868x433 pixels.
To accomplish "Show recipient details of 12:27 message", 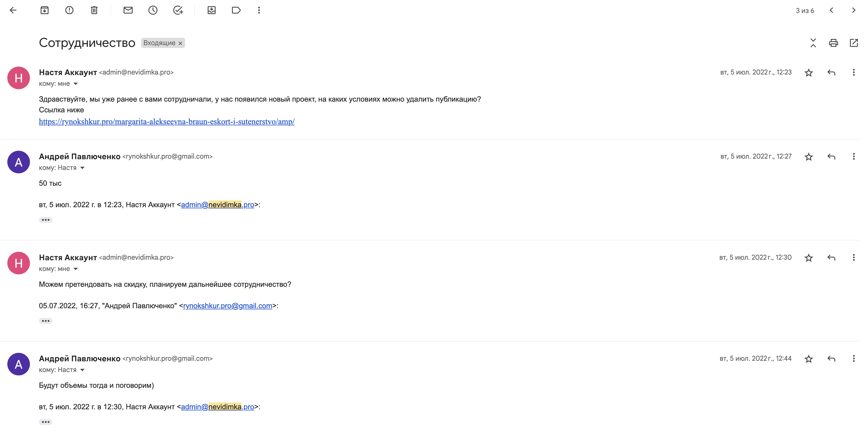I will (x=82, y=168).
